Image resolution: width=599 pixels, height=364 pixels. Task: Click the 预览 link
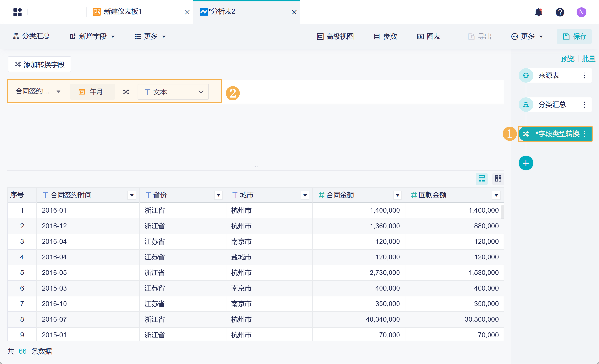567,59
